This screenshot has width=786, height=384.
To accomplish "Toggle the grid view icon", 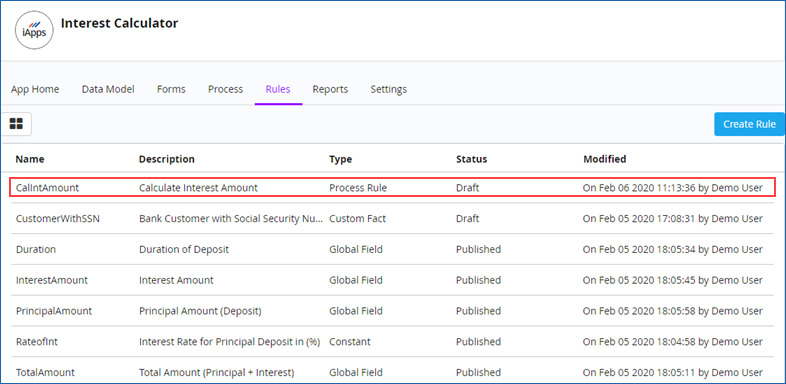I will (x=17, y=124).
